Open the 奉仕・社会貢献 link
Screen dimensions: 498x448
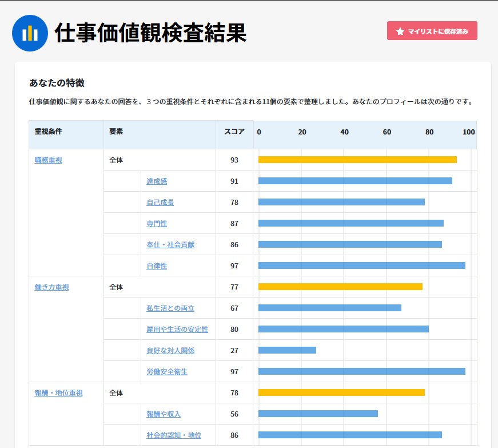pos(170,245)
